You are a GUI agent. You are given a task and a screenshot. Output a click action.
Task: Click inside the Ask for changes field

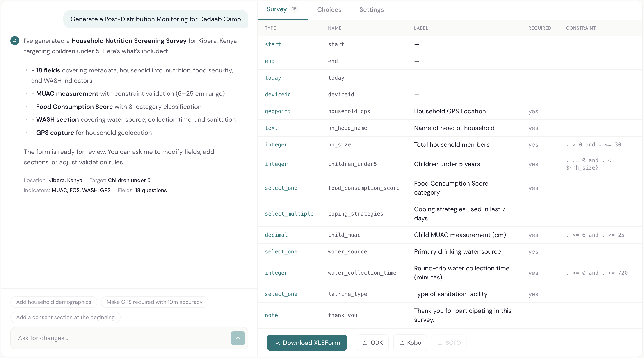point(100,338)
